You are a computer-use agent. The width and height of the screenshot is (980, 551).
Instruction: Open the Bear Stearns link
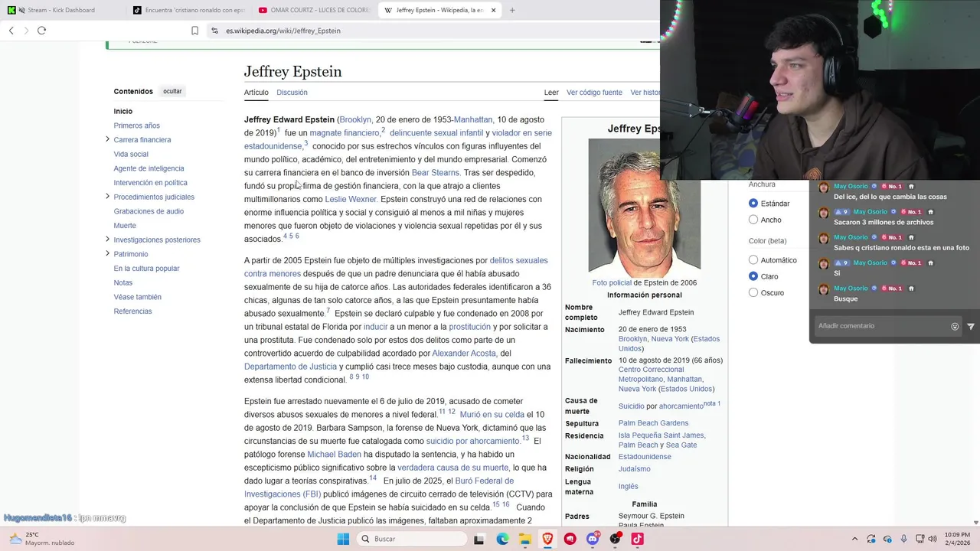point(436,173)
